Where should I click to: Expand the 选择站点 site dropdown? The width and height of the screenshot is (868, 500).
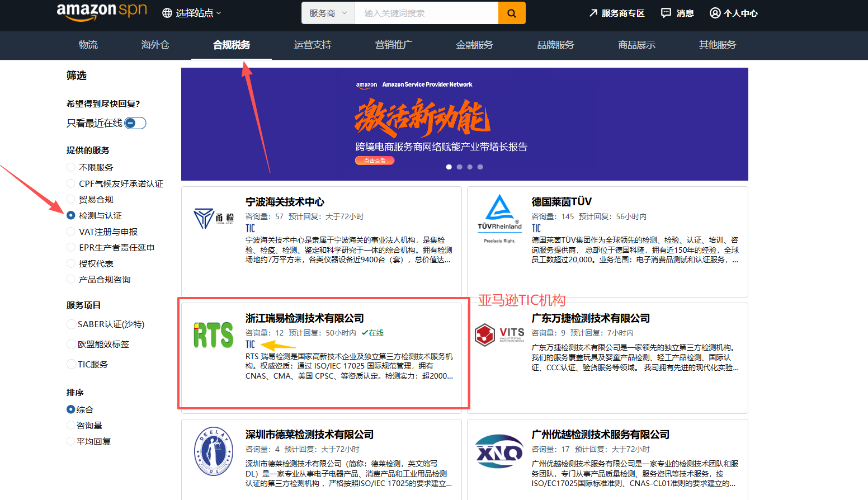192,13
